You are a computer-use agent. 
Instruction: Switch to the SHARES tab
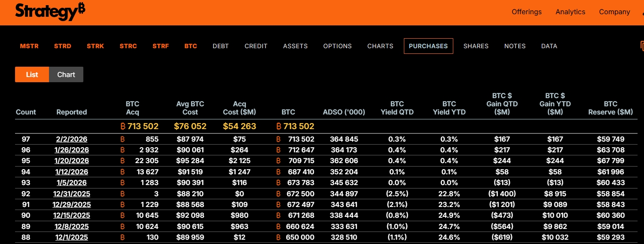coord(476,46)
